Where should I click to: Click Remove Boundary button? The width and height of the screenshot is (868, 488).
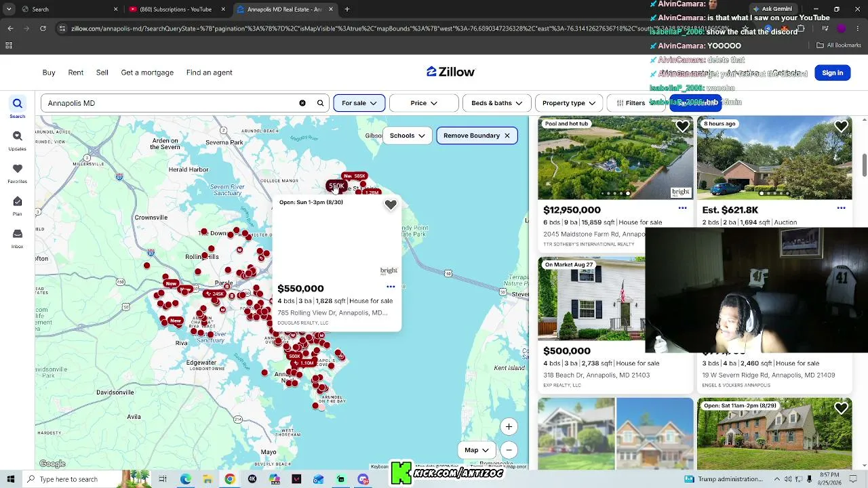477,136
